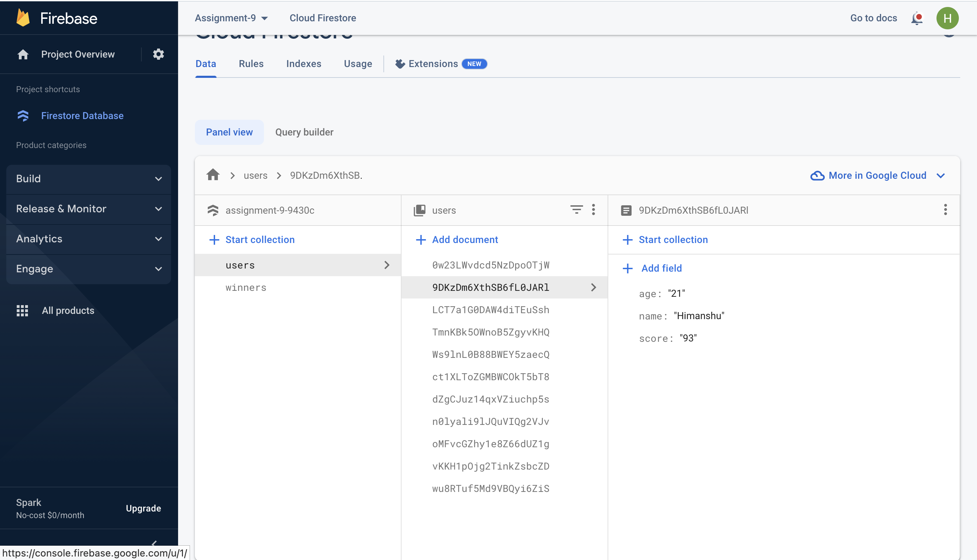Switch to the Usage tab
This screenshot has height=560, width=977.
[x=358, y=64]
